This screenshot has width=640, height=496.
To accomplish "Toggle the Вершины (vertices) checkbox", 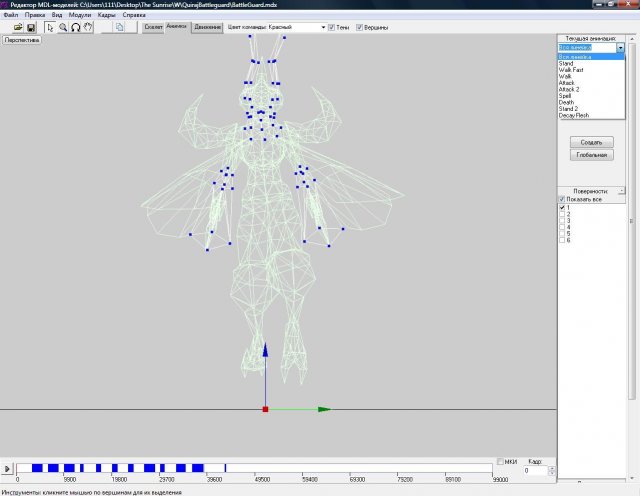I will (359, 27).
